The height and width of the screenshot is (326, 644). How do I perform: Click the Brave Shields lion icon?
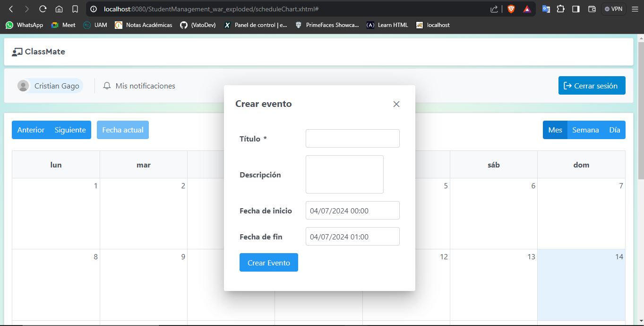pyautogui.click(x=511, y=9)
